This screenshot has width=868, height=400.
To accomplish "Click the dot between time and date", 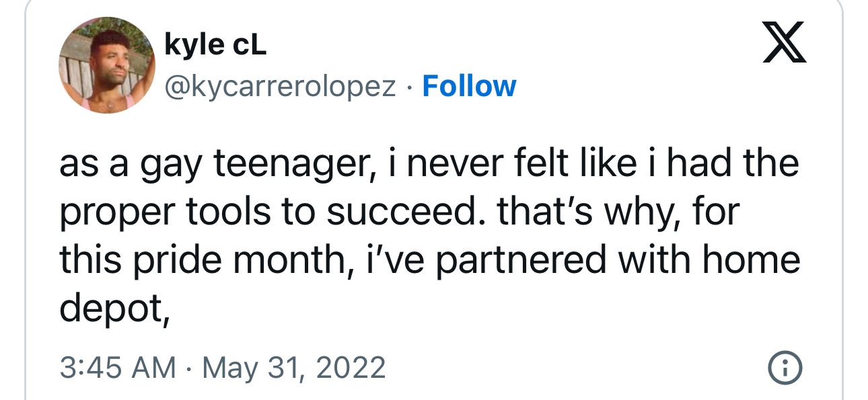I will (x=190, y=368).
